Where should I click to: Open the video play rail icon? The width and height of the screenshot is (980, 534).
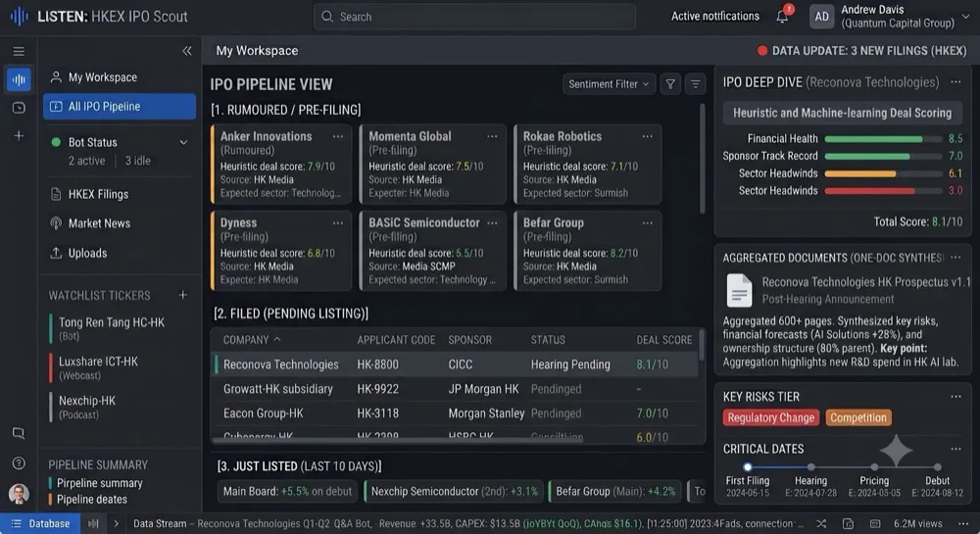pos(19,108)
